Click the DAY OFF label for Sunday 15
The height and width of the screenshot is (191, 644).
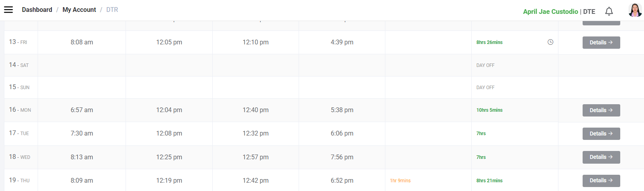pyautogui.click(x=485, y=88)
